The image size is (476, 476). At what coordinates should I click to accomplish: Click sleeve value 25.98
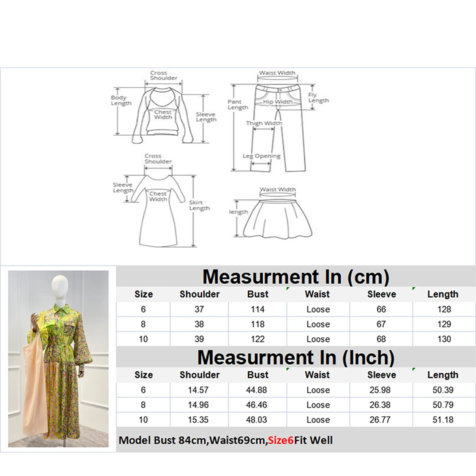click(x=380, y=390)
